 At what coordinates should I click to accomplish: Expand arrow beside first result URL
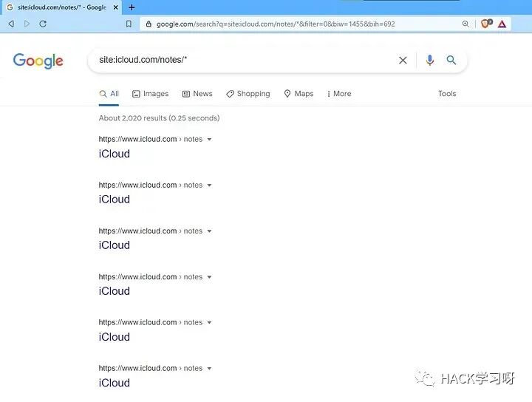(209, 140)
